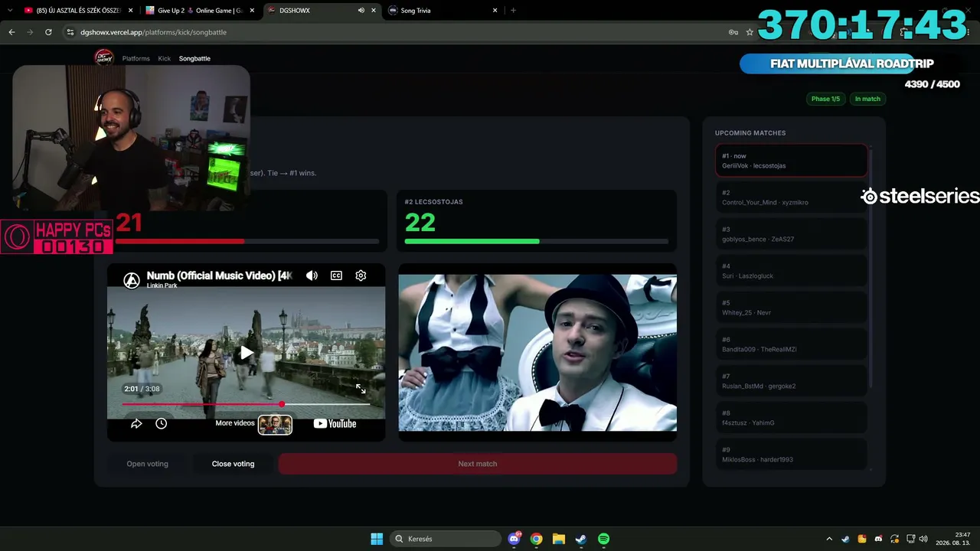The image size is (980, 551).
Task: Click the Phase 1/5 badge
Action: click(825, 99)
